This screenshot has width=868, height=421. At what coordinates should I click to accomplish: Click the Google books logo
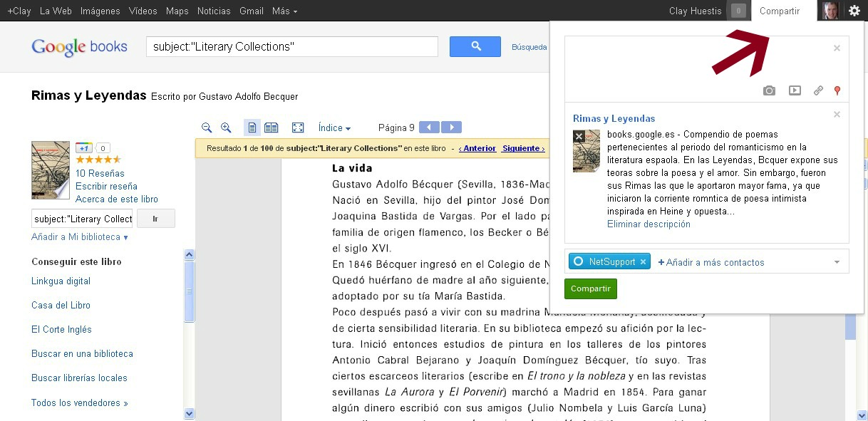(x=79, y=47)
